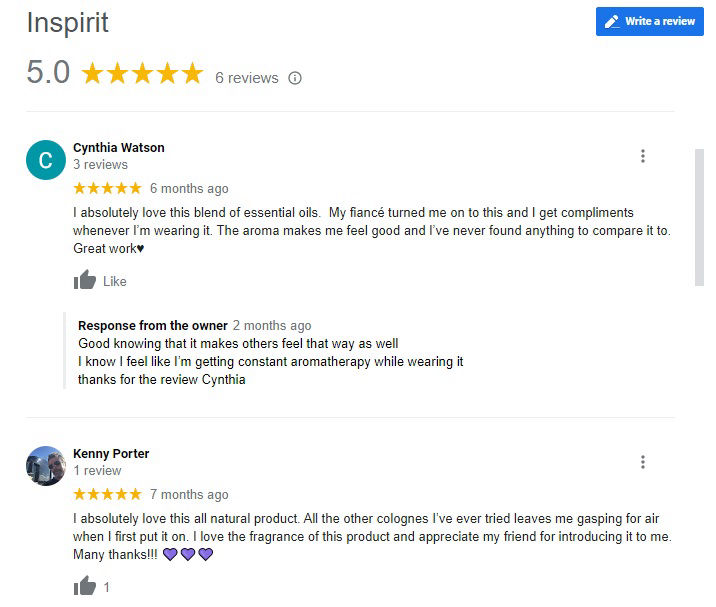This screenshot has height=607, width=716.
Task: Like Cynthia Watson's review with thumbs up
Action: pos(85,281)
